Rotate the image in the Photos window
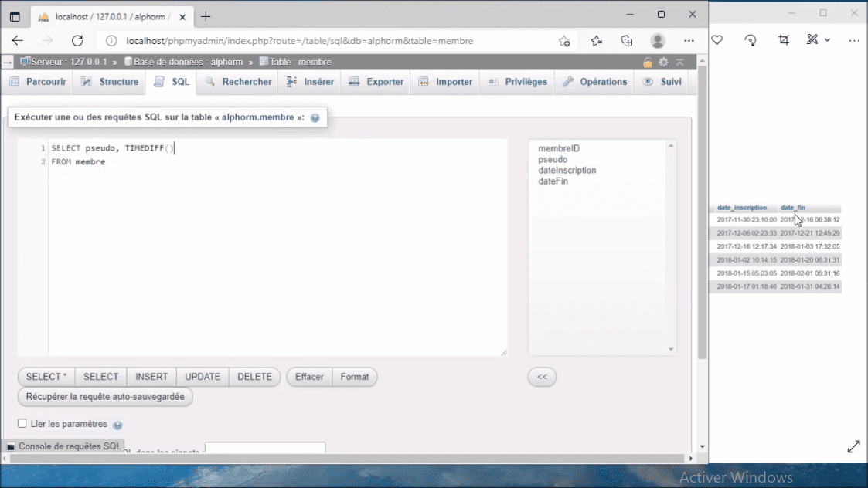Viewport: 868px width, 488px height. tap(750, 40)
